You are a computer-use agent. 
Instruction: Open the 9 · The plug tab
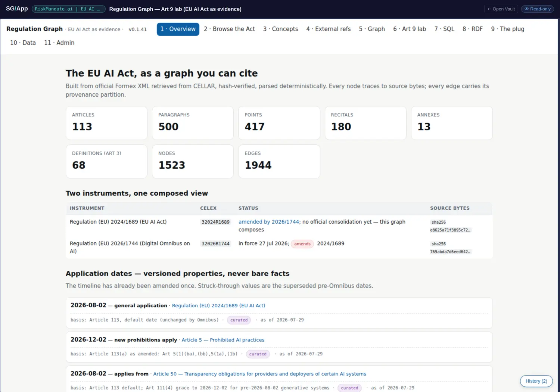pos(508,29)
